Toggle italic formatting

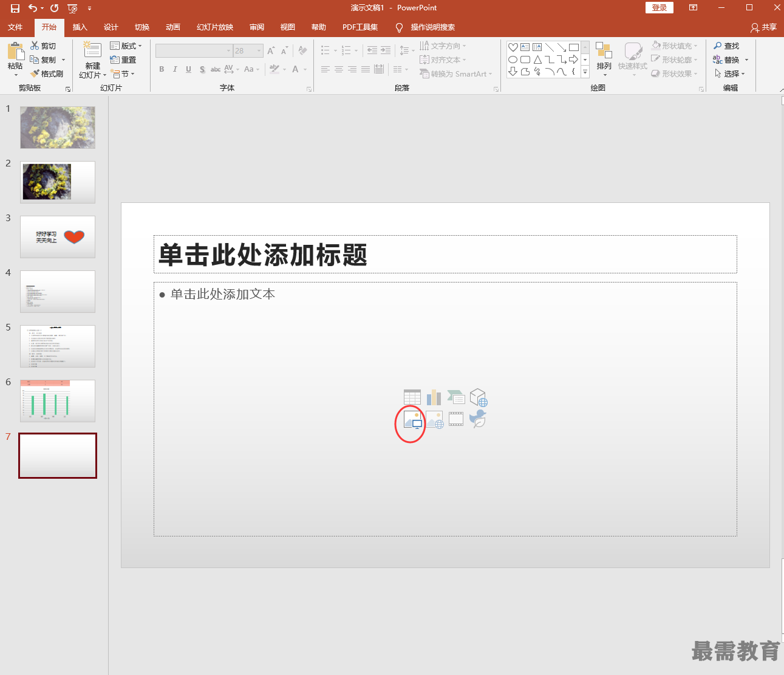click(x=175, y=69)
